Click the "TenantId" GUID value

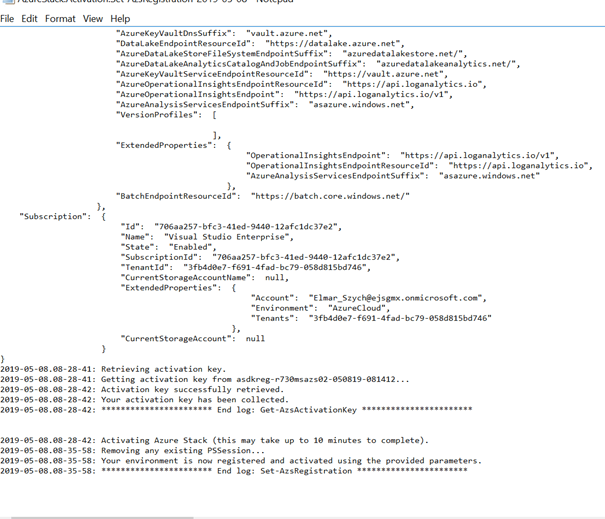275,267
